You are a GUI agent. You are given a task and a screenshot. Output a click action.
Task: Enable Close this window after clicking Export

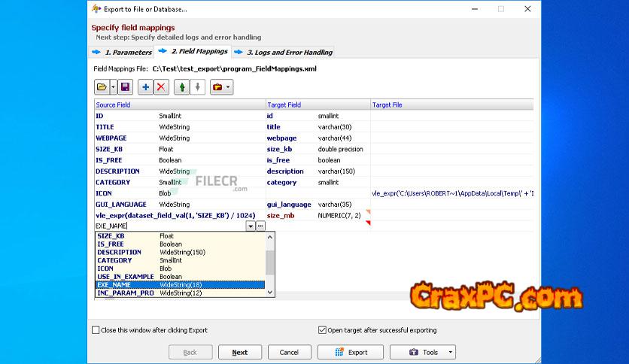96,330
